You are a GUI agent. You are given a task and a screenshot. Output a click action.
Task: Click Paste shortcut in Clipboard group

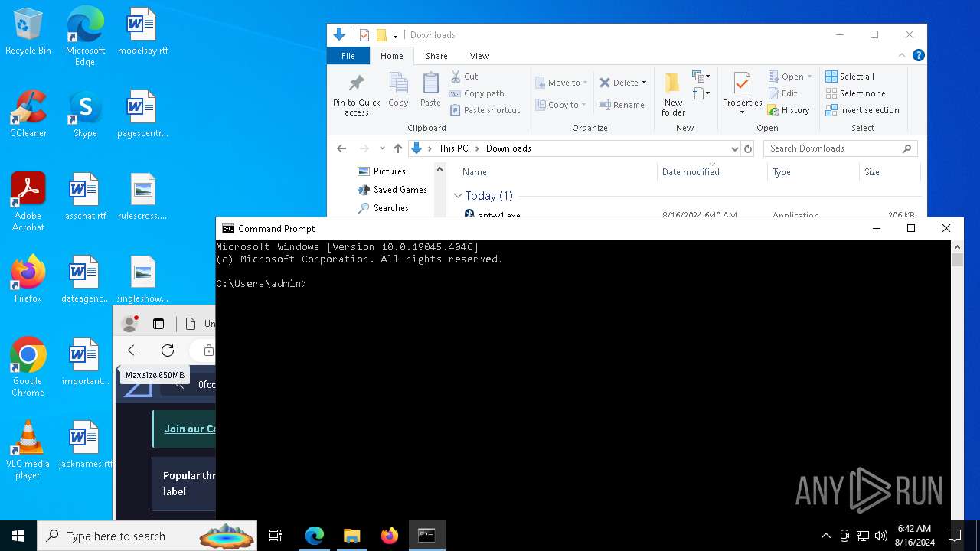(485, 110)
